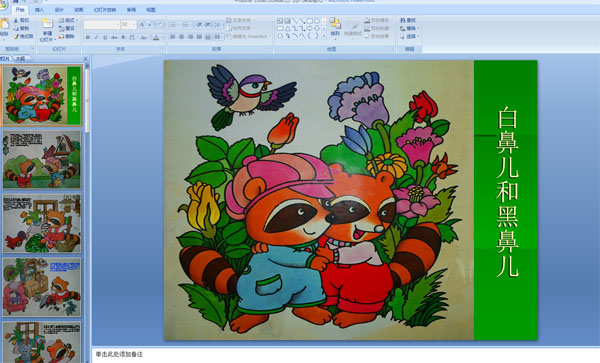
Task: Click Delete (删除) slide icon
Action: point(61,36)
